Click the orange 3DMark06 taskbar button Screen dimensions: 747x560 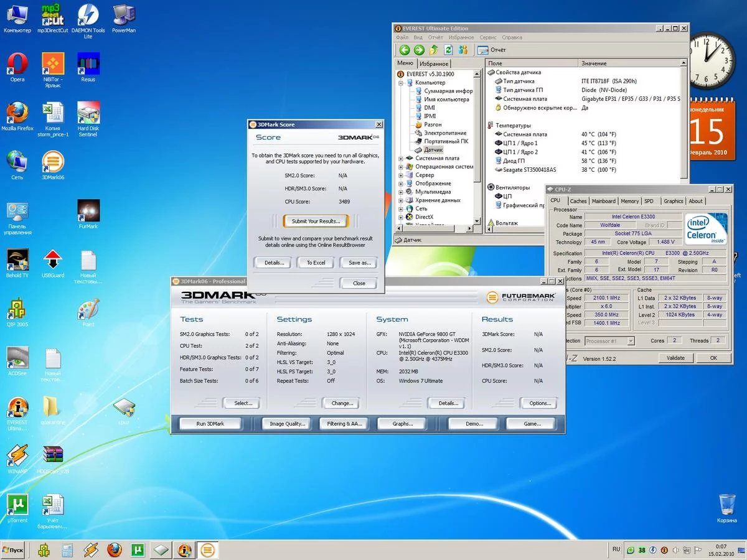tap(207, 550)
